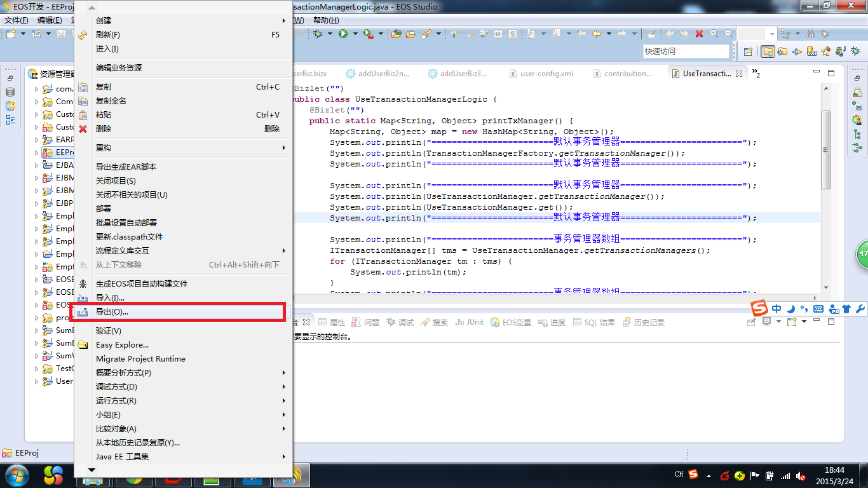This screenshot has width=868, height=488.
Task: Maximize the console panel
Action: [x=831, y=322]
